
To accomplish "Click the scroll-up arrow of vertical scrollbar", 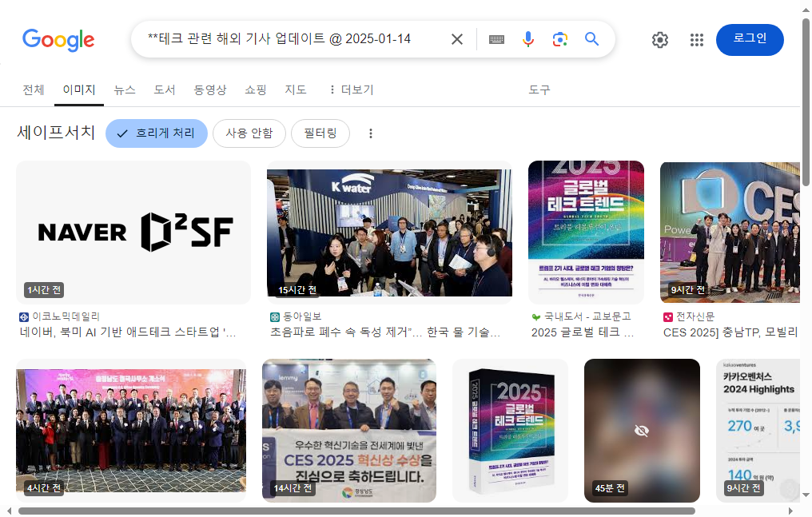I will tap(806, 10).
